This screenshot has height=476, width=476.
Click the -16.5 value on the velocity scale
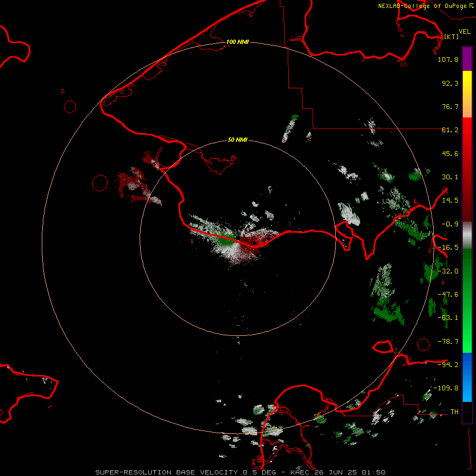pos(448,248)
